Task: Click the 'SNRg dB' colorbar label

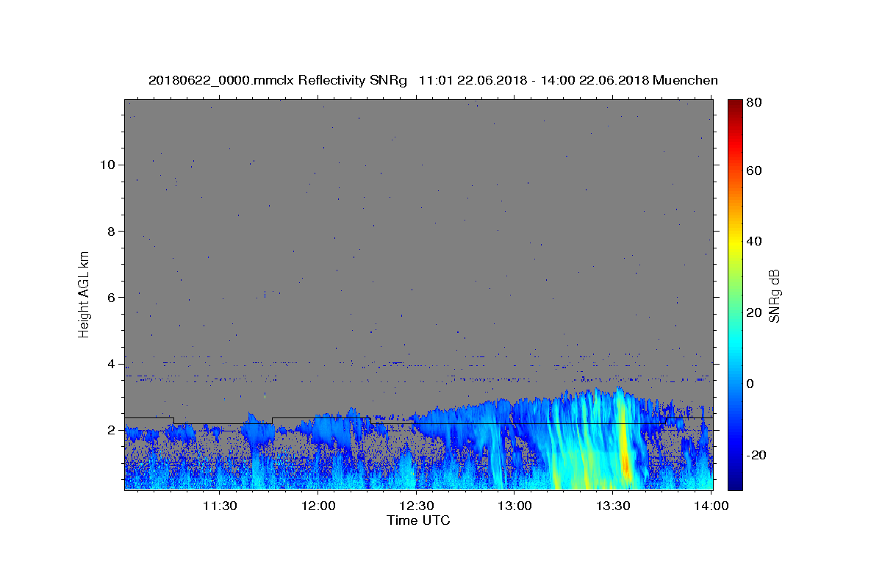Action: tap(774, 295)
